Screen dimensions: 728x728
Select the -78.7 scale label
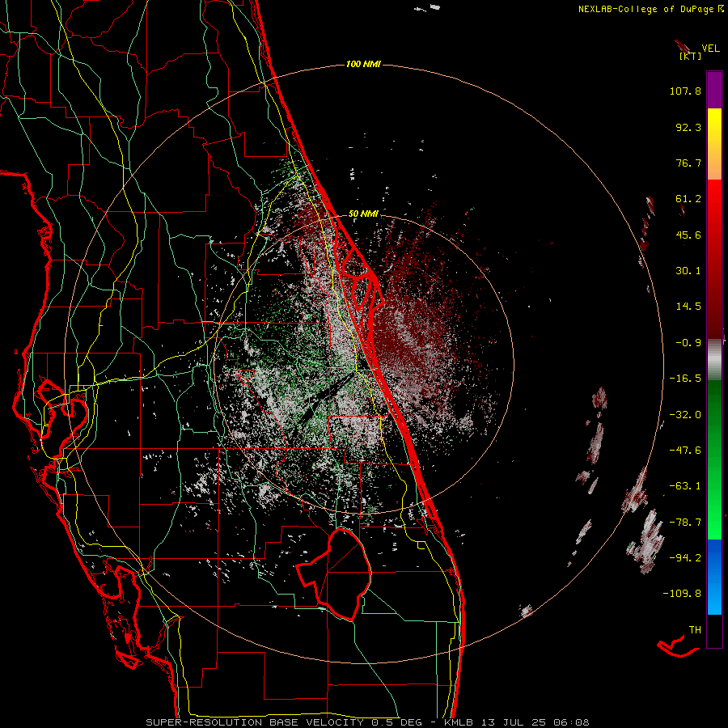coord(685,523)
